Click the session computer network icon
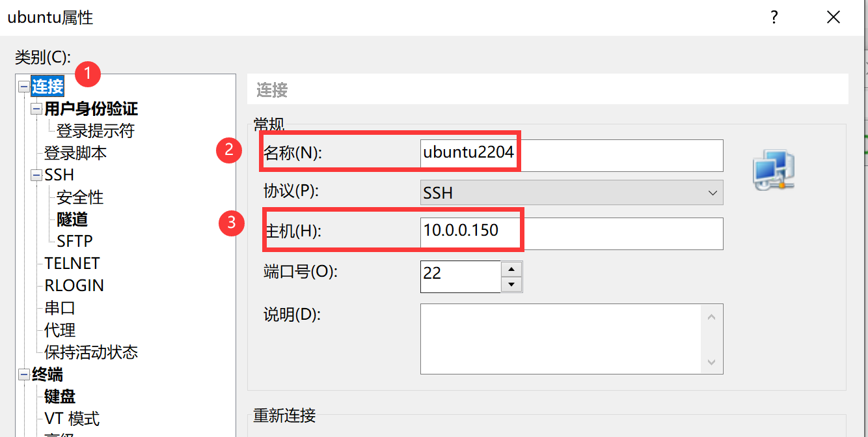The image size is (868, 437). [x=774, y=171]
